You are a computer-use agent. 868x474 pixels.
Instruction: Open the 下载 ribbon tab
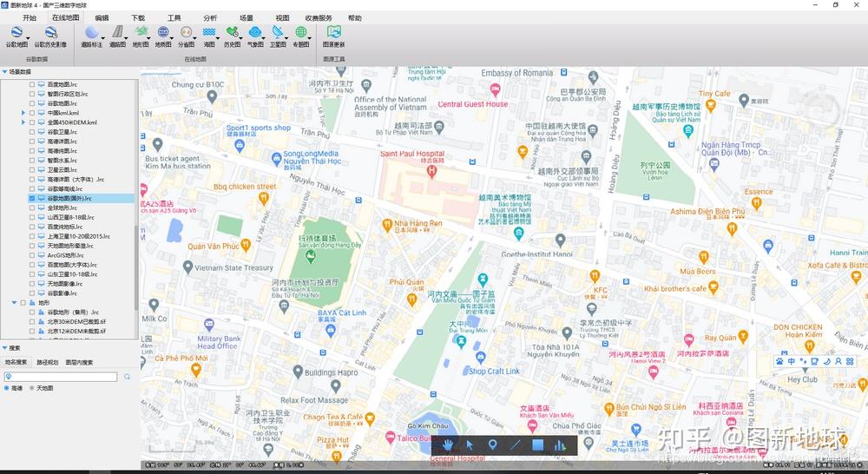(x=138, y=18)
